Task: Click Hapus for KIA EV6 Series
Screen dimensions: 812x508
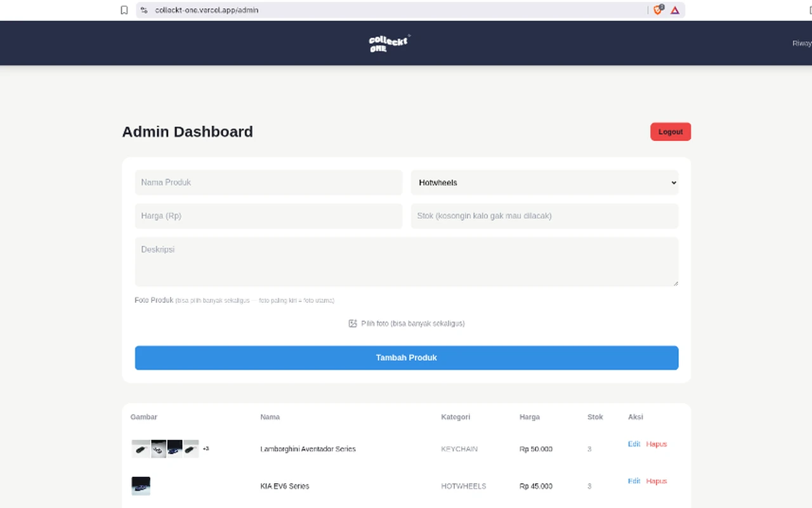Action: point(657,481)
